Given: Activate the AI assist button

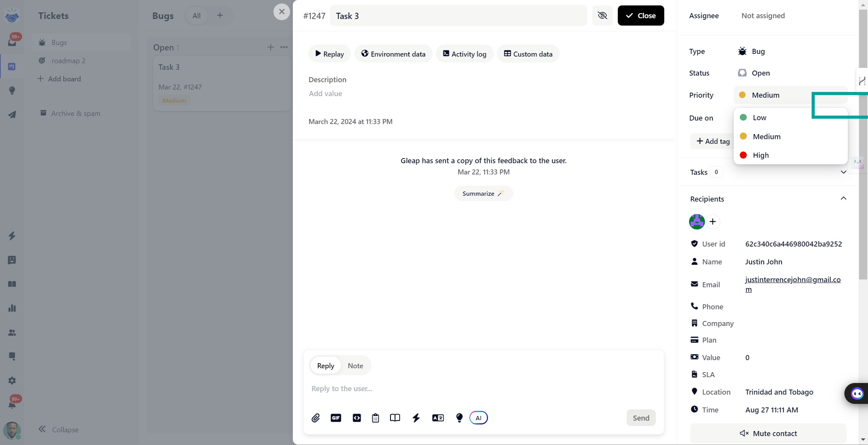Looking at the screenshot, I should tap(479, 418).
